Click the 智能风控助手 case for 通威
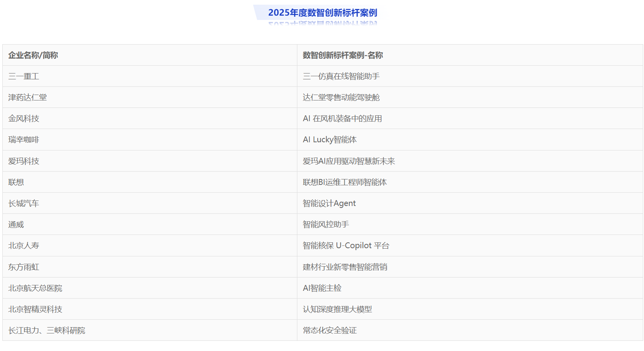The image size is (644, 351). [x=326, y=225]
